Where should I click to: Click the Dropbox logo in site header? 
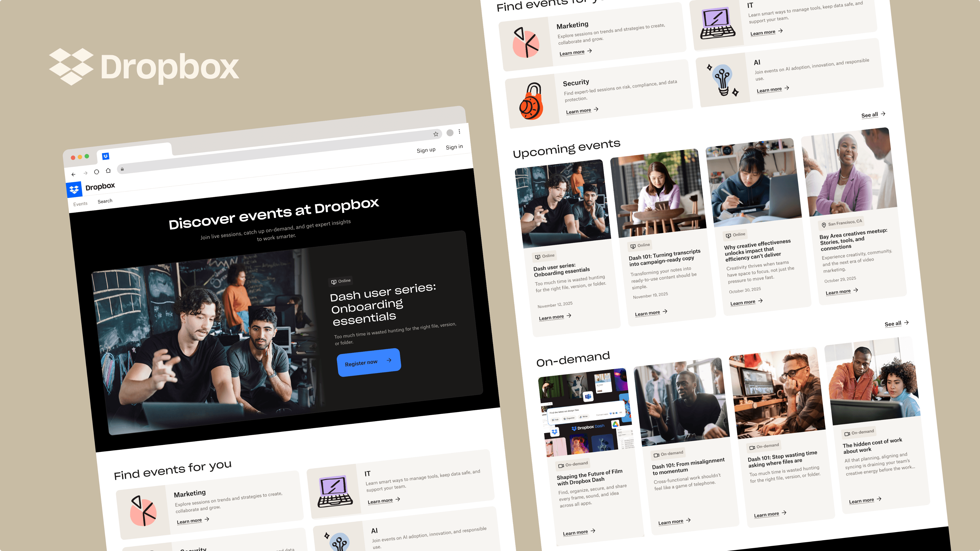coord(74,189)
